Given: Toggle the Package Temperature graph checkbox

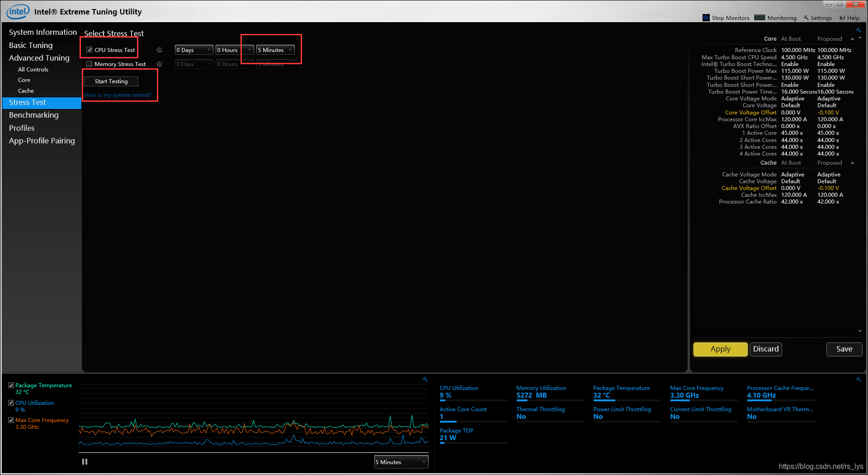Looking at the screenshot, I should (11, 385).
